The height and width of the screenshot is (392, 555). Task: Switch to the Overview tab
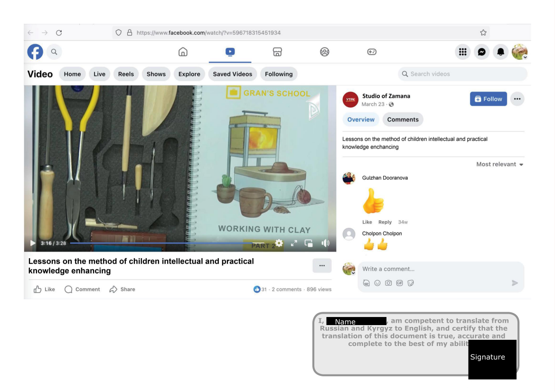pyautogui.click(x=361, y=120)
